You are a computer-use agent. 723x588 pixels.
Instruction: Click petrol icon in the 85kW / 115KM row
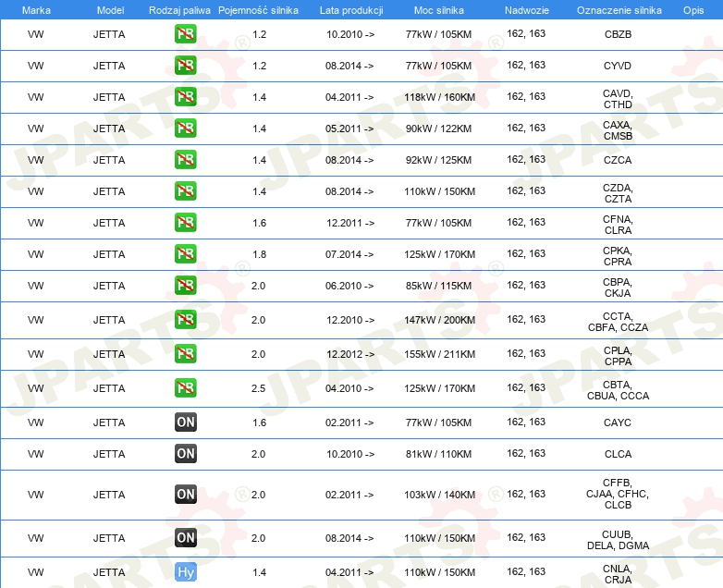click(x=185, y=285)
